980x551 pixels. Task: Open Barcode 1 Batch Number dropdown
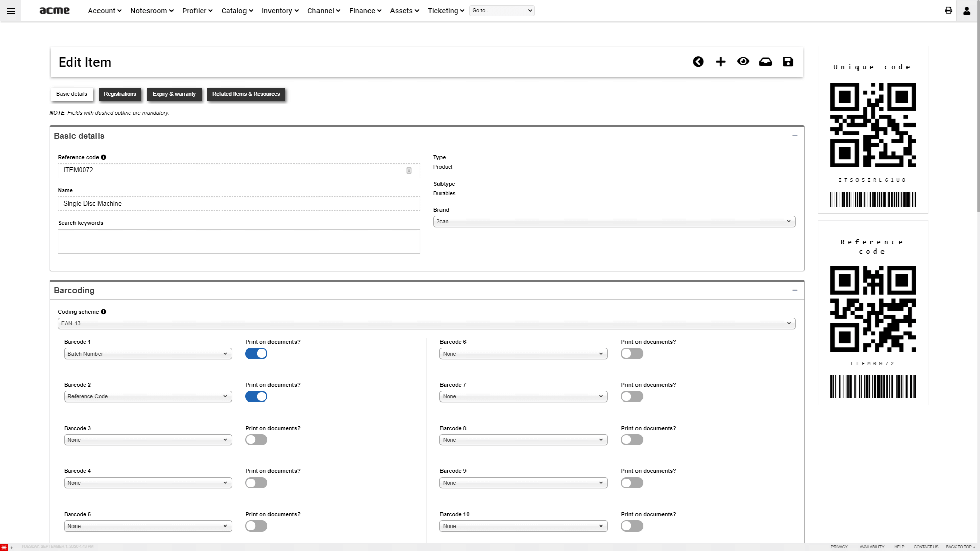point(148,354)
